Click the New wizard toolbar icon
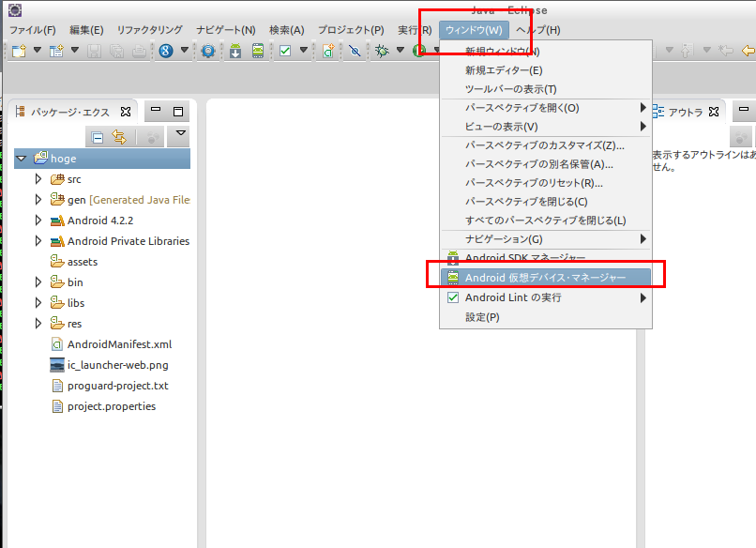 (x=20, y=50)
